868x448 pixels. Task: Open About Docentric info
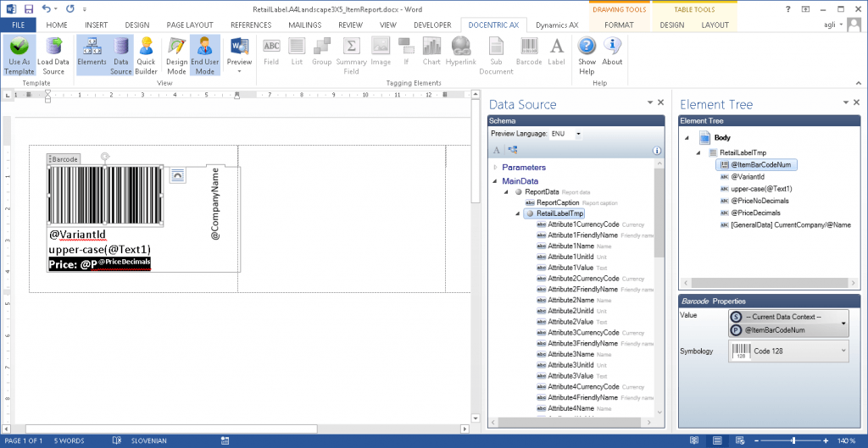(612, 52)
